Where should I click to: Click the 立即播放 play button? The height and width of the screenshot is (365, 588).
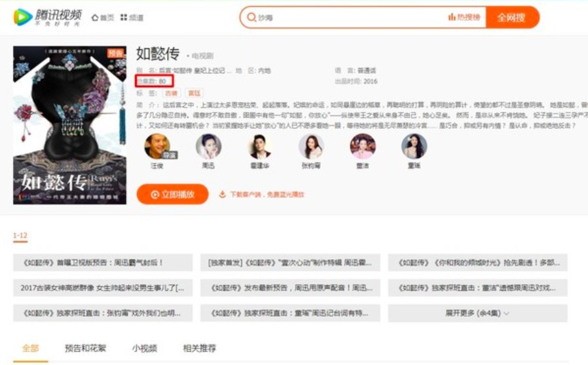click(x=172, y=195)
